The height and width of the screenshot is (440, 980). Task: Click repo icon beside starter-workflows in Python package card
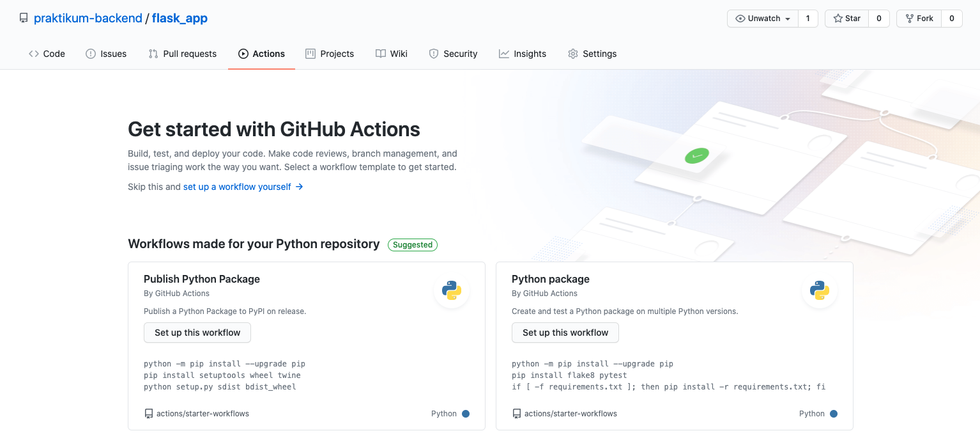[516, 414]
